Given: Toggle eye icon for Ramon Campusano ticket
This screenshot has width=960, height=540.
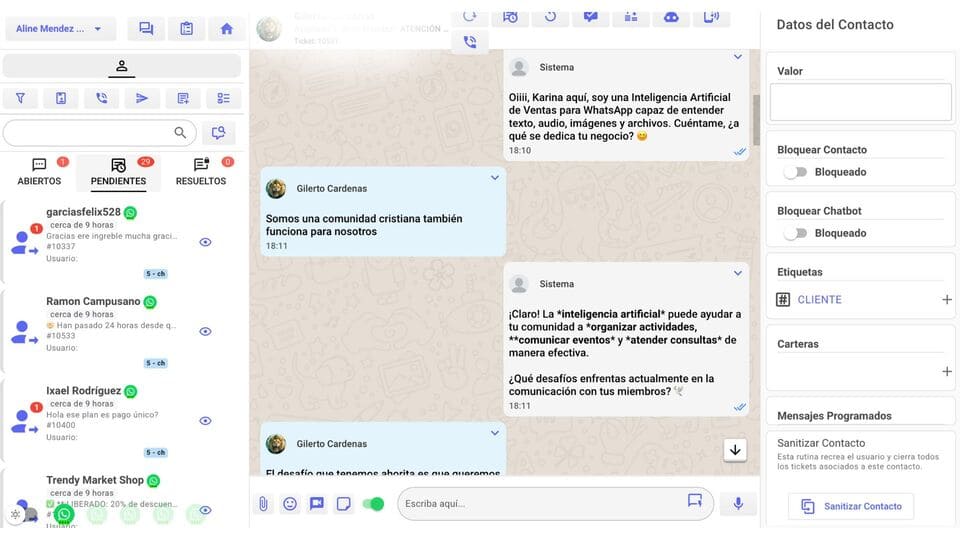Looking at the screenshot, I should (206, 331).
